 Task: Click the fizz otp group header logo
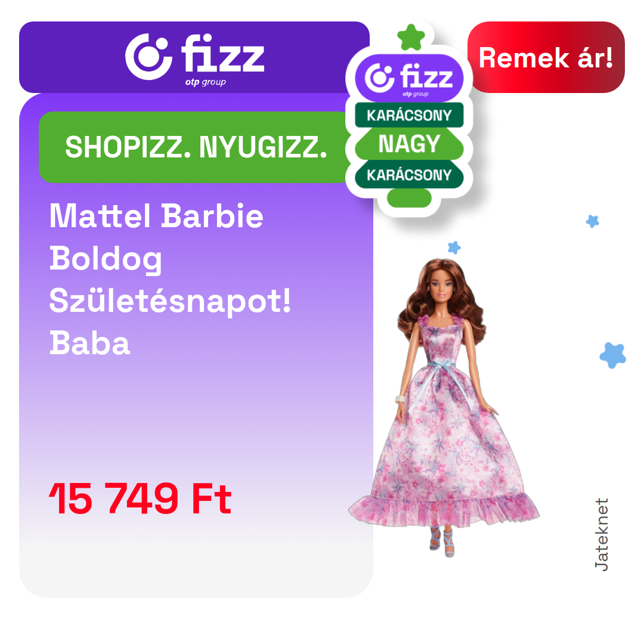pos(194,58)
